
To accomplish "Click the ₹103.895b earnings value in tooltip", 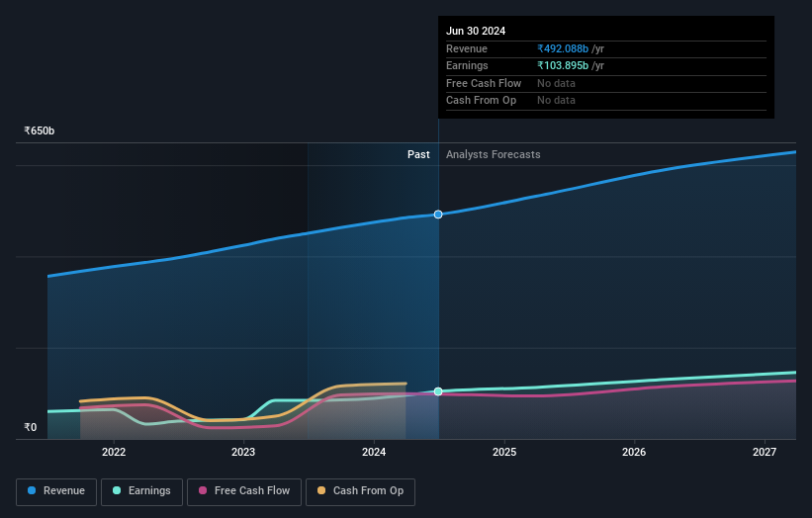I will [563, 65].
